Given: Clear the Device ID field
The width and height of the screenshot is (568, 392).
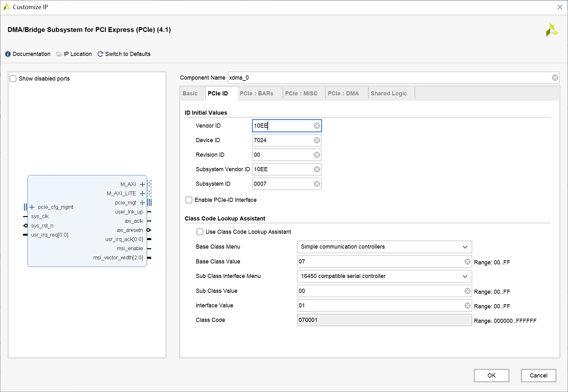Looking at the screenshot, I should pos(317,140).
